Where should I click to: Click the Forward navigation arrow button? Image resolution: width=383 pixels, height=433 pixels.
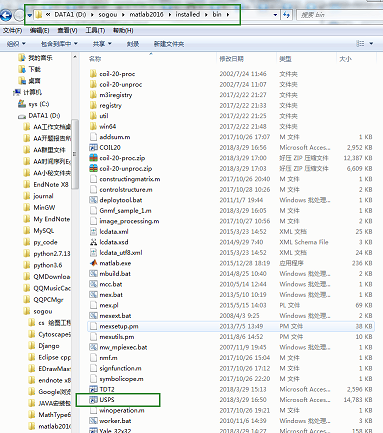(19, 15)
